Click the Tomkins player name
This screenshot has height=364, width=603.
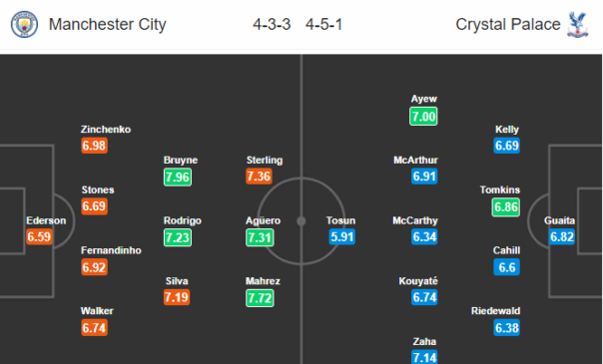(500, 189)
